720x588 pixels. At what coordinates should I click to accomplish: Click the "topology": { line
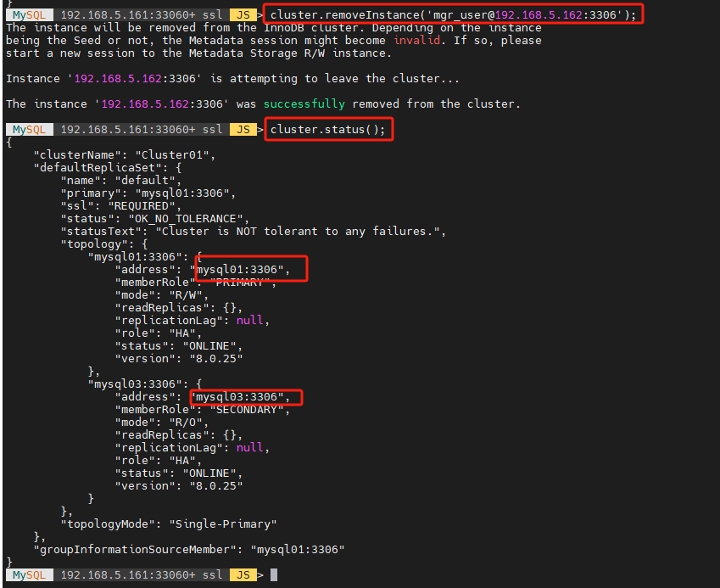(x=104, y=244)
